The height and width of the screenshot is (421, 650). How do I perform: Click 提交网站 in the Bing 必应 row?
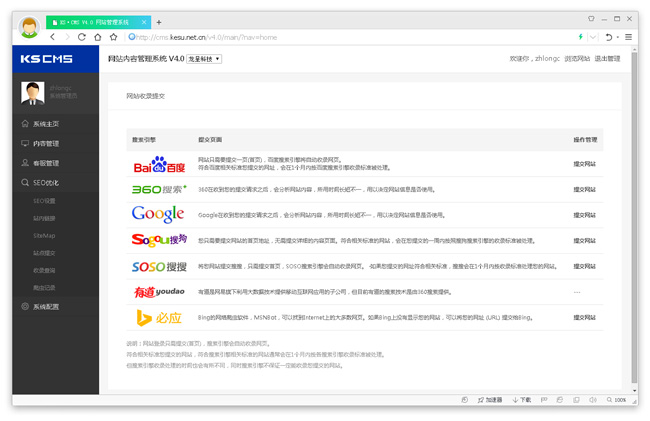(585, 318)
